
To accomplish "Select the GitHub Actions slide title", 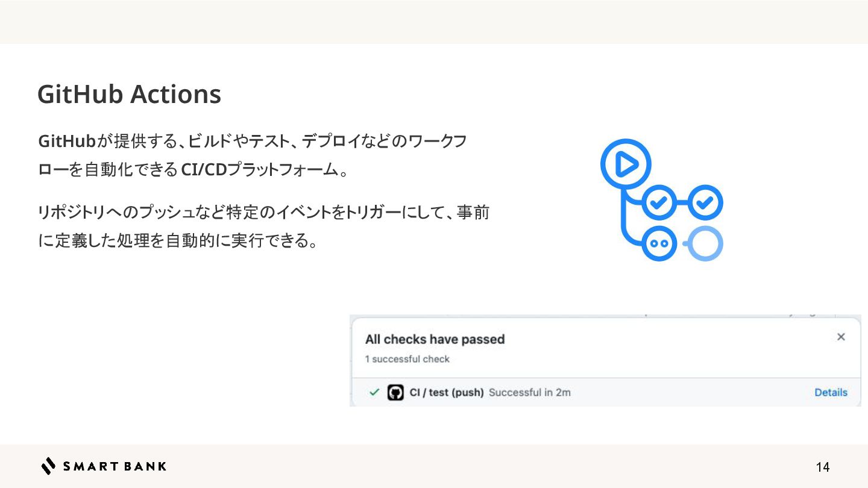I will click(129, 94).
